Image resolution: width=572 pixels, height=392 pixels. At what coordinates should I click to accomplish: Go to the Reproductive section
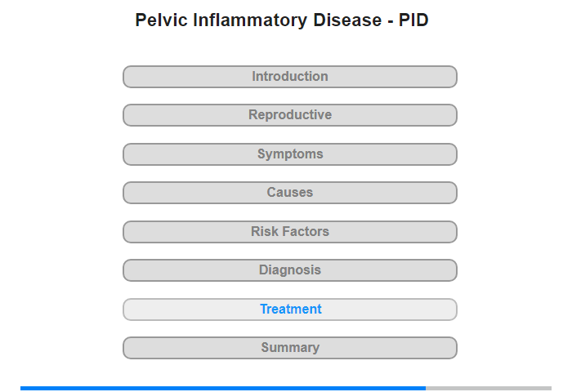pos(290,115)
